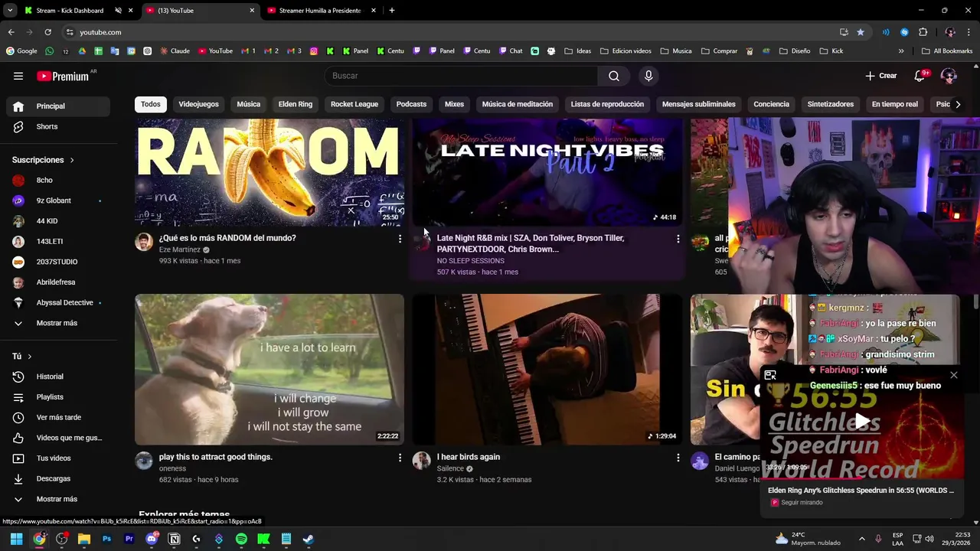Filter by Música de meditación chip
Image resolution: width=980 pixels, height=551 pixels.
click(x=518, y=104)
